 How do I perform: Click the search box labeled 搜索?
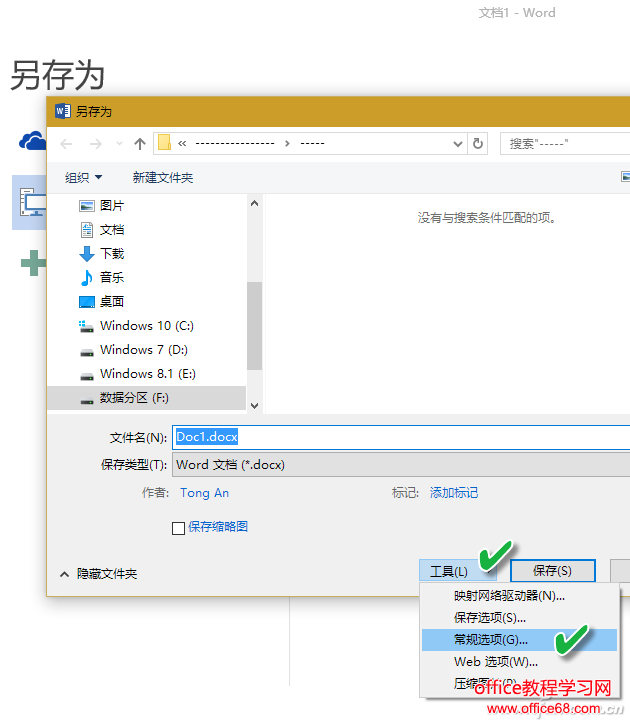pyautogui.click(x=565, y=144)
